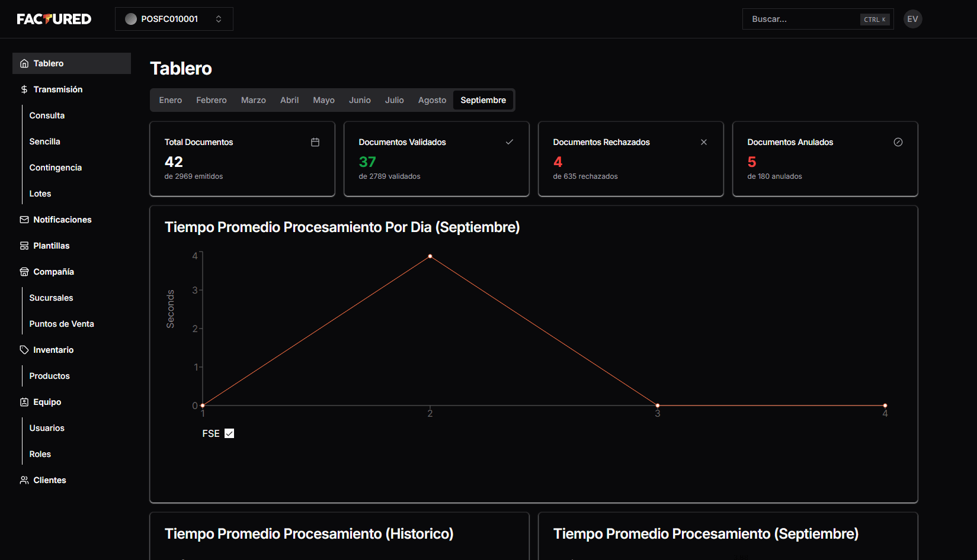Click the people icon beside Clientes
Screen dimensions: 977x560
[x=24, y=480]
